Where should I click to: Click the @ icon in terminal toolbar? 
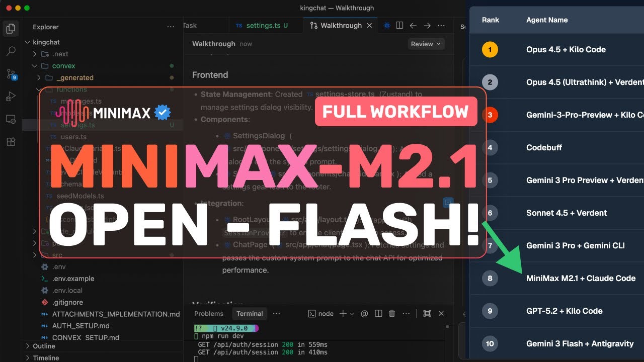pyautogui.click(x=364, y=313)
